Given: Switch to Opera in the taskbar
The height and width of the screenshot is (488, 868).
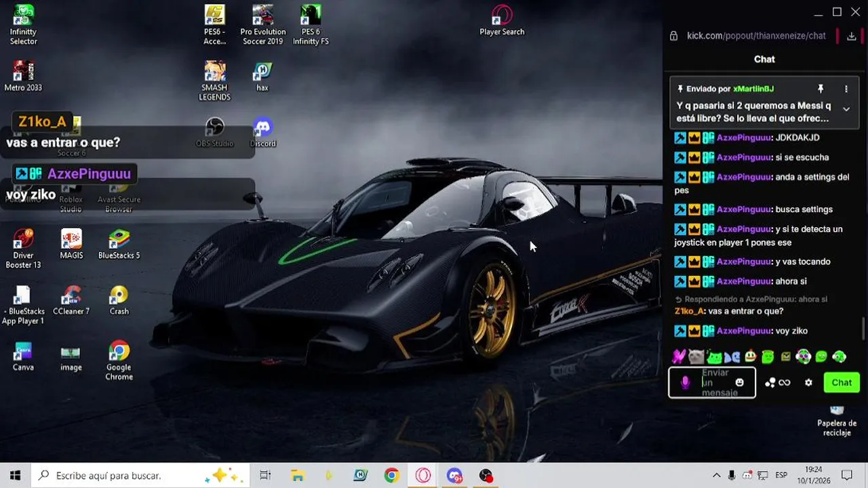Looking at the screenshot, I should point(423,476).
